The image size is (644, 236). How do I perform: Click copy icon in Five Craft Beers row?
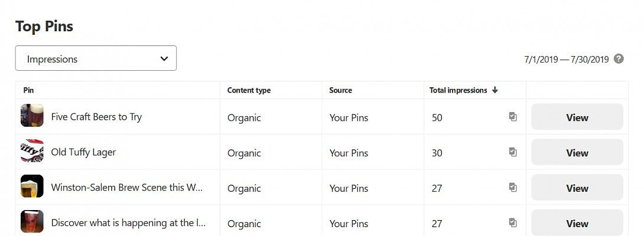(x=513, y=117)
